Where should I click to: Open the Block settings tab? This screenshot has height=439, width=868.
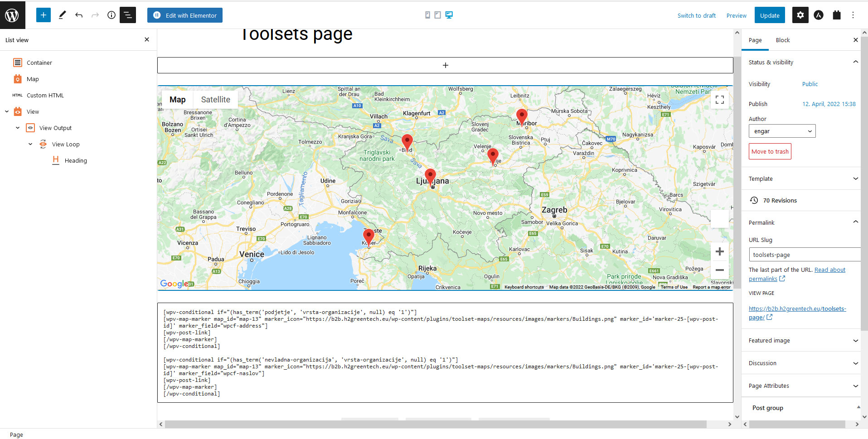point(783,40)
